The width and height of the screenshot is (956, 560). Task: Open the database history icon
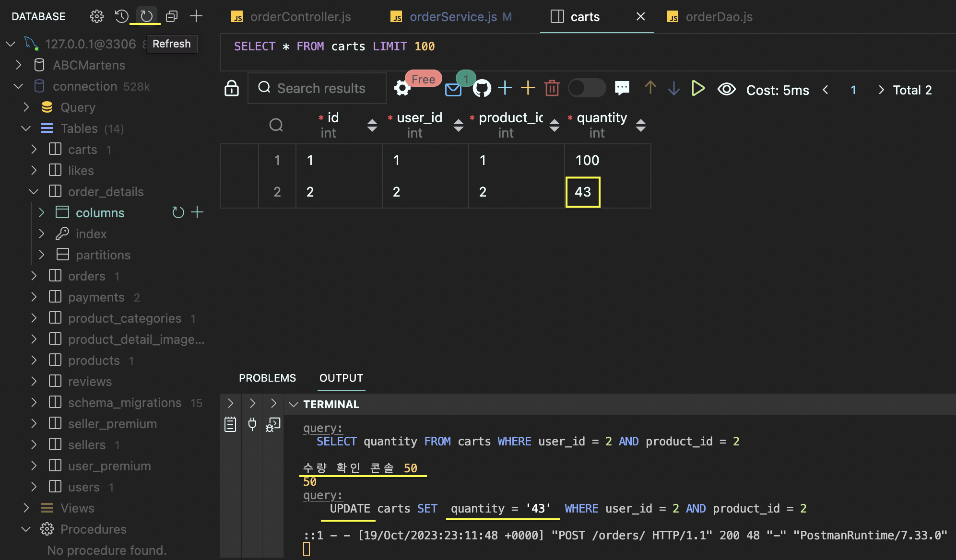(122, 16)
